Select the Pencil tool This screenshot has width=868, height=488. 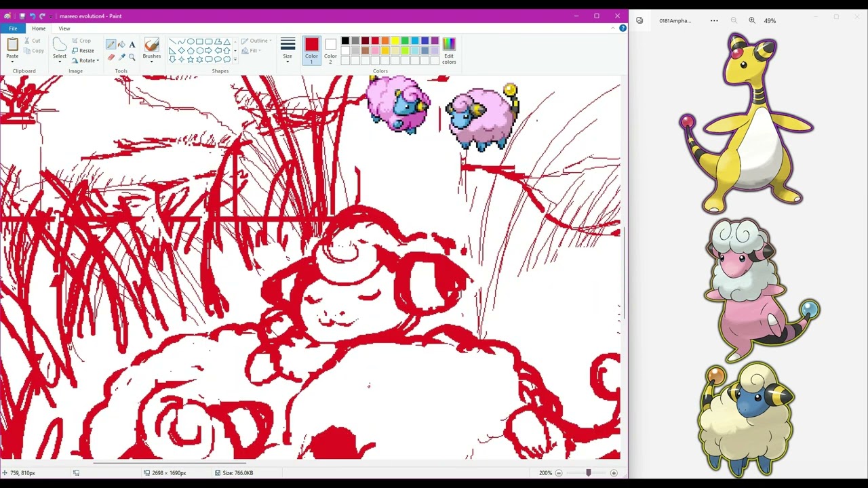(x=111, y=45)
